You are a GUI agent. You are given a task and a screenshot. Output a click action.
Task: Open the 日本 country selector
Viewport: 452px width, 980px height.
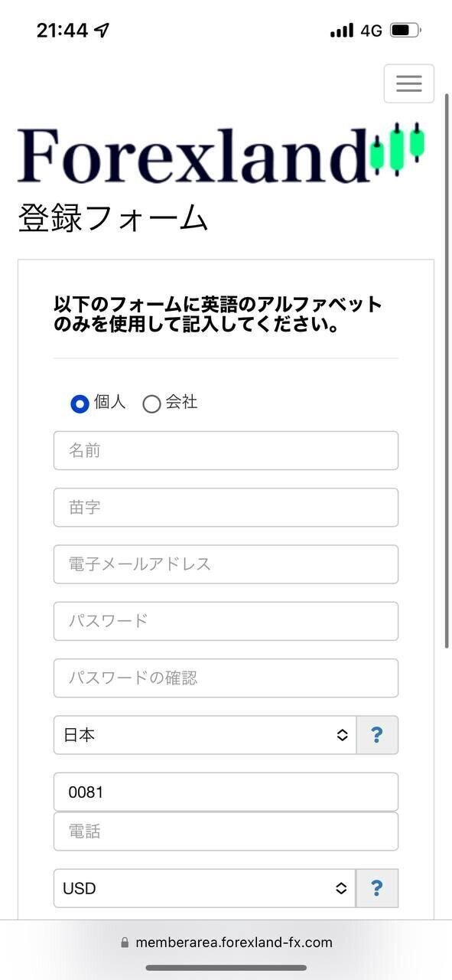point(205,734)
